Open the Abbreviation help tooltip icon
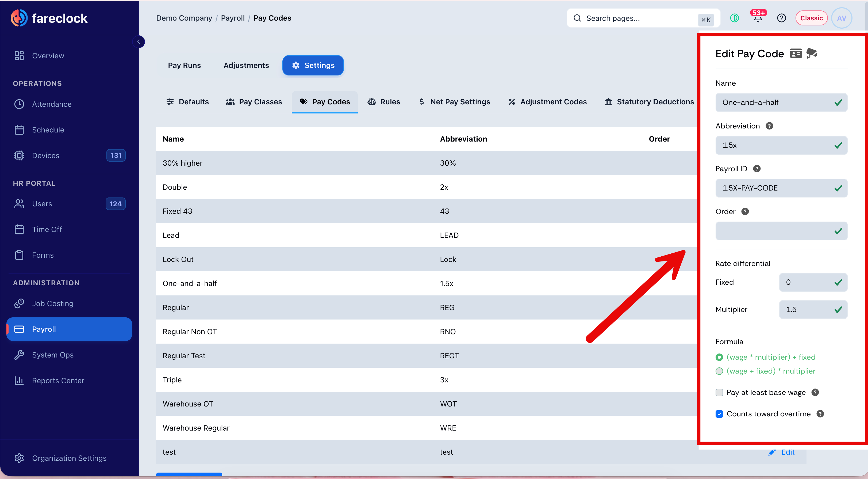The height and width of the screenshot is (479, 868). [769, 126]
